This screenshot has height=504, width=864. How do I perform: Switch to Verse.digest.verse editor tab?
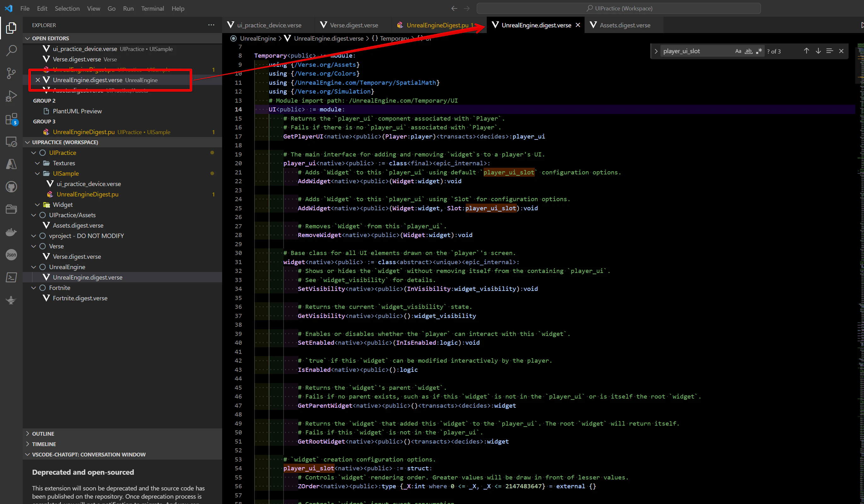point(353,25)
